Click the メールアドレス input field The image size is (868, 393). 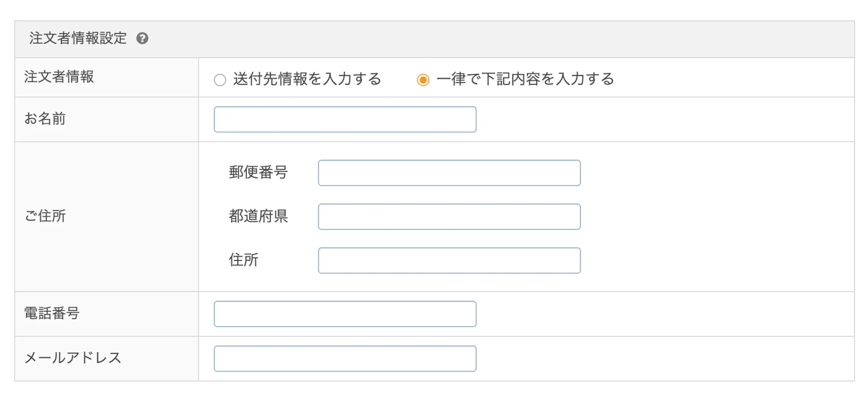pyautogui.click(x=345, y=359)
